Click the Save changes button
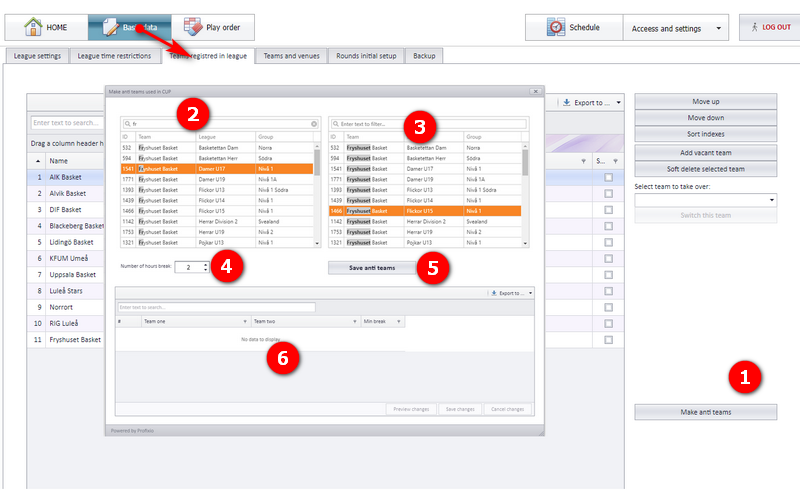 460,409
